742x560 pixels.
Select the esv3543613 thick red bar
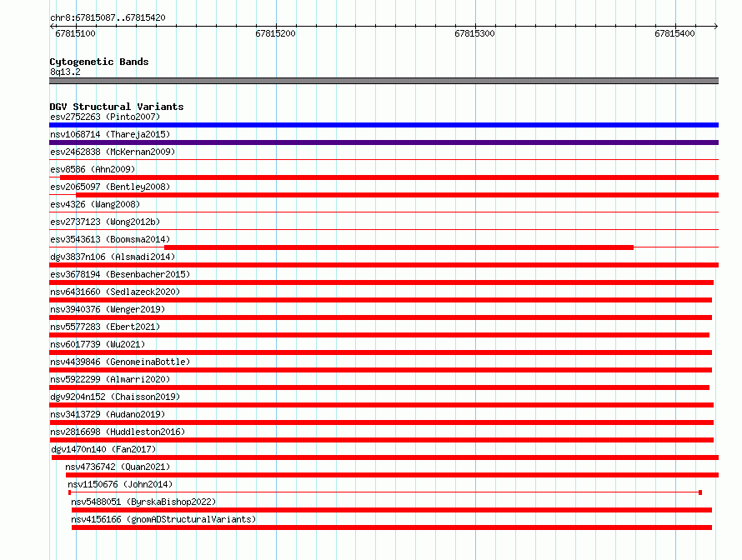coord(399,247)
